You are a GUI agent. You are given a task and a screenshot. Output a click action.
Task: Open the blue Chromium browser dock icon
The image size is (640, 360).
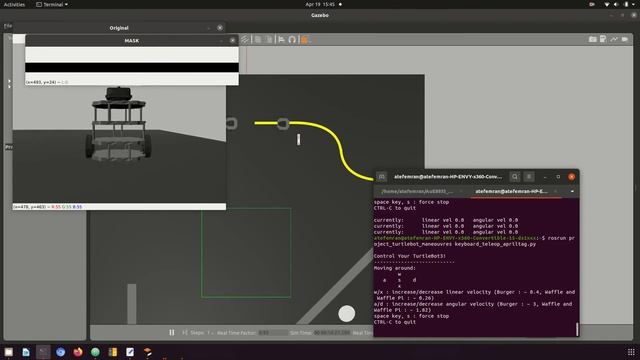coord(60,352)
